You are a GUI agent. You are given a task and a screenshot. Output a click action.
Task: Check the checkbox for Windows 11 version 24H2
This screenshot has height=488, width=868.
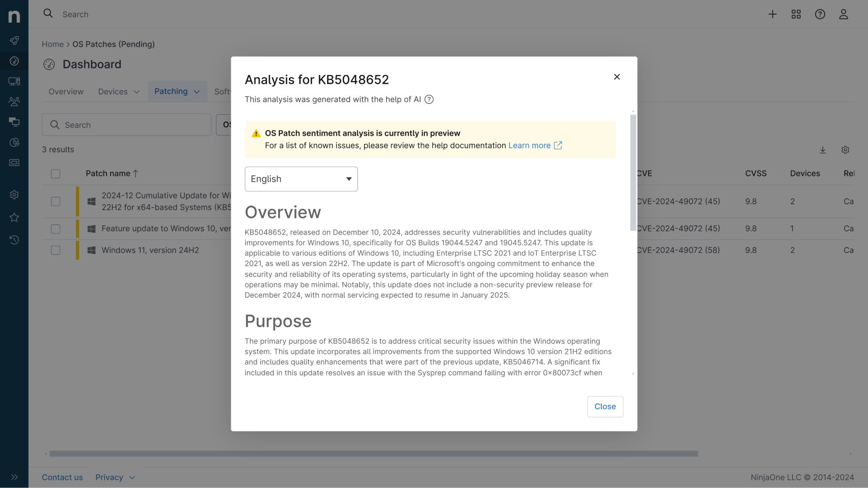point(56,250)
